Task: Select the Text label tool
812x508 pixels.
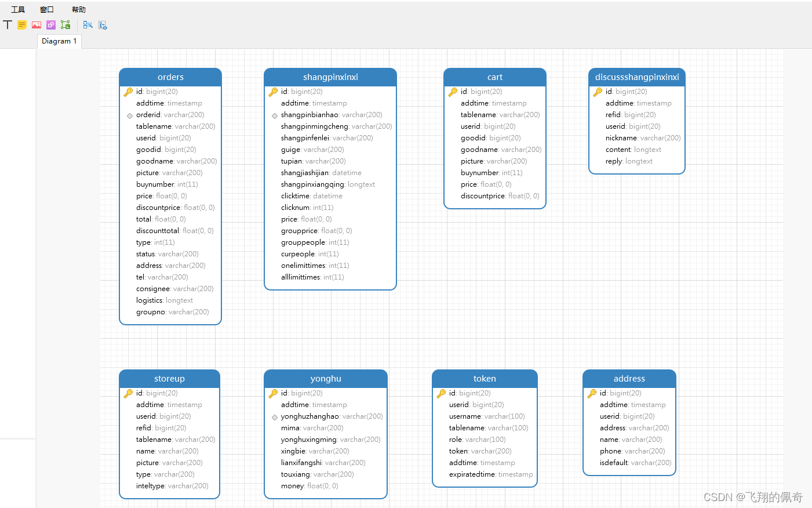Action: [8, 25]
